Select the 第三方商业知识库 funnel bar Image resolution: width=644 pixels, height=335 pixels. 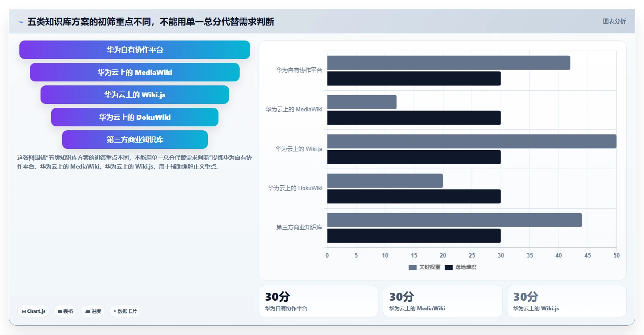coord(135,140)
